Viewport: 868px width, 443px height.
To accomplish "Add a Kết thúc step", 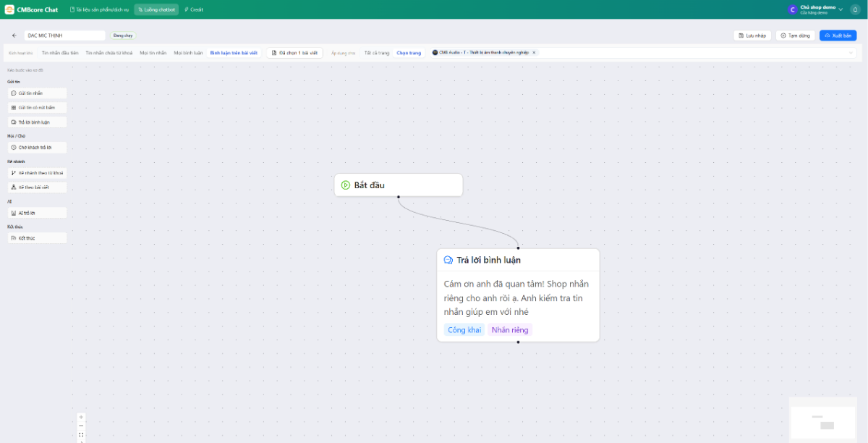I will click(x=37, y=238).
